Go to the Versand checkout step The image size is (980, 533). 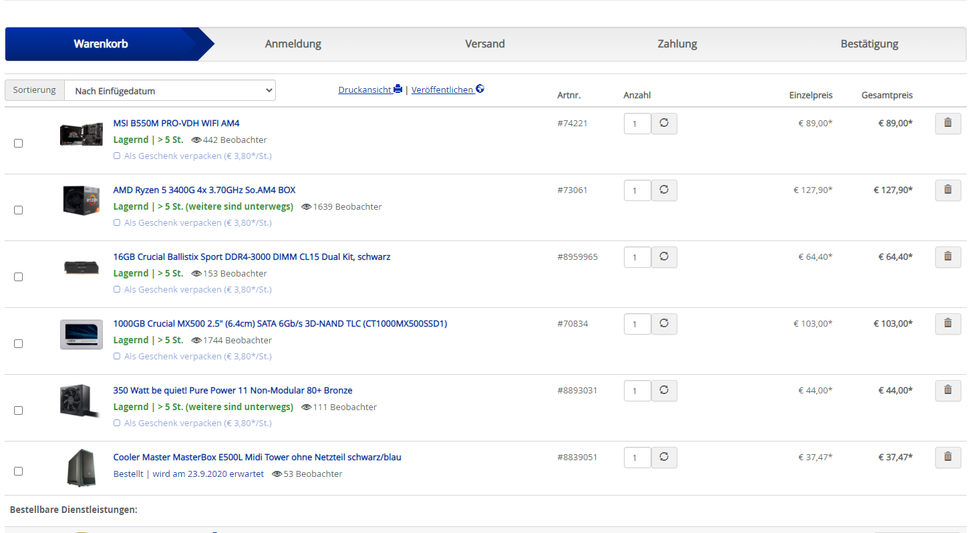[x=484, y=44]
